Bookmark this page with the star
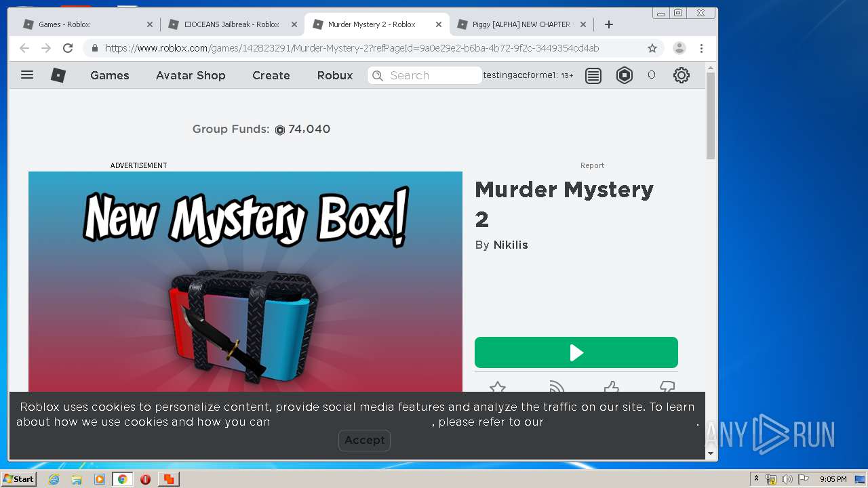868x488 pixels. tap(652, 48)
